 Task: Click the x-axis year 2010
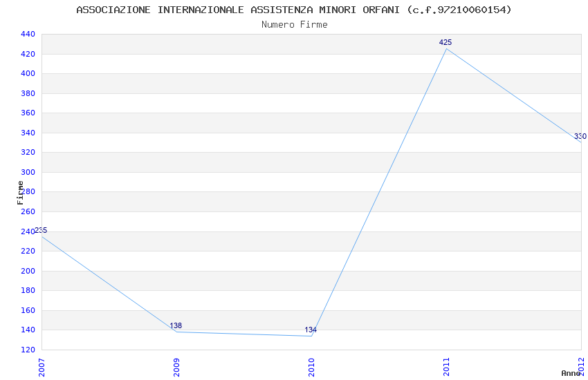[x=311, y=368]
